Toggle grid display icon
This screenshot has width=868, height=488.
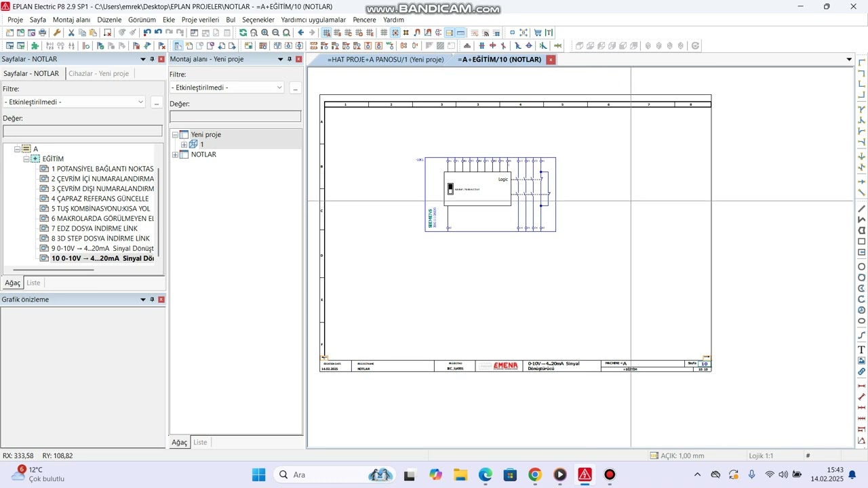point(384,33)
